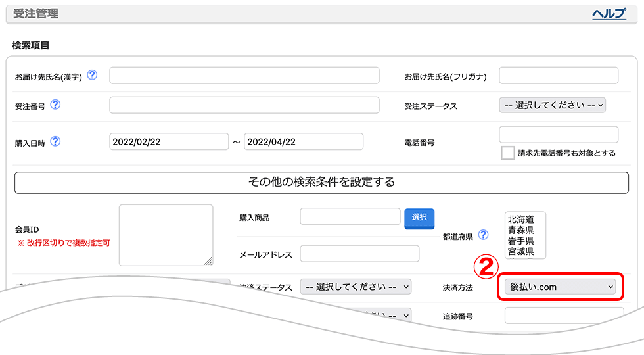Viewport: 644px width, 355px height.
Task: Select 青森県 in prefecture list
Action: pos(520,230)
